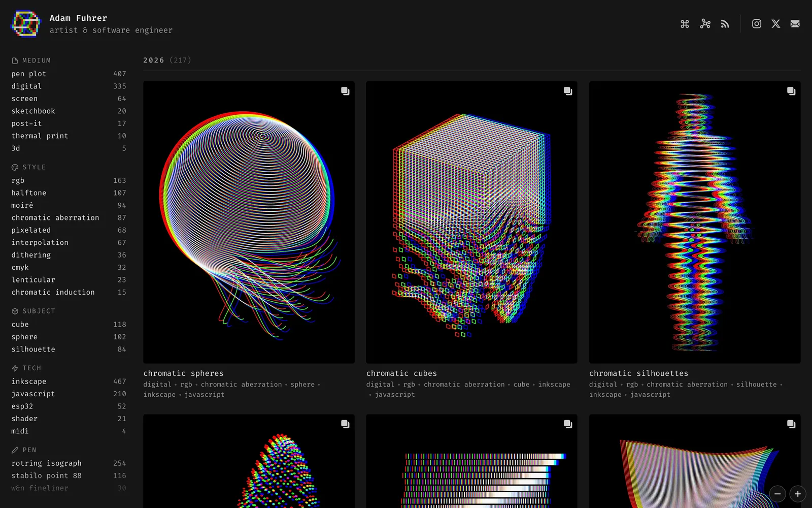Open the dotted cone artwork thumbnail
Image resolution: width=812 pixels, height=508 pixels.
(x=249, y=461)
